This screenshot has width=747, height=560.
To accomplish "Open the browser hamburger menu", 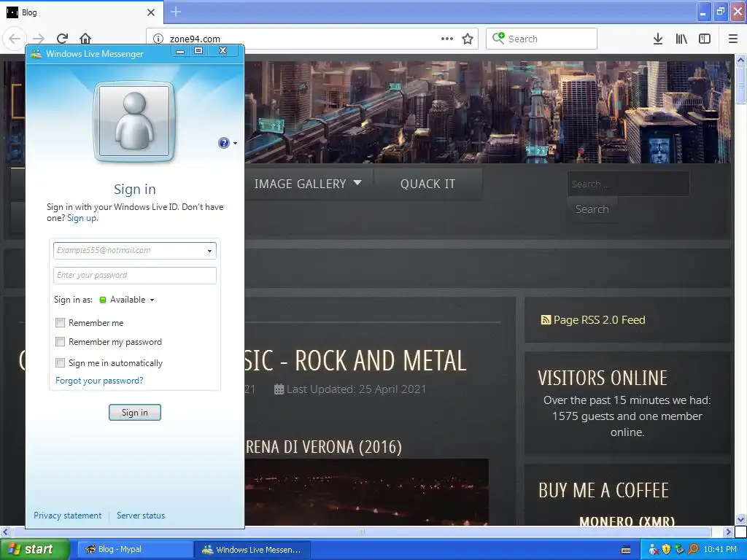I will 732,39.
